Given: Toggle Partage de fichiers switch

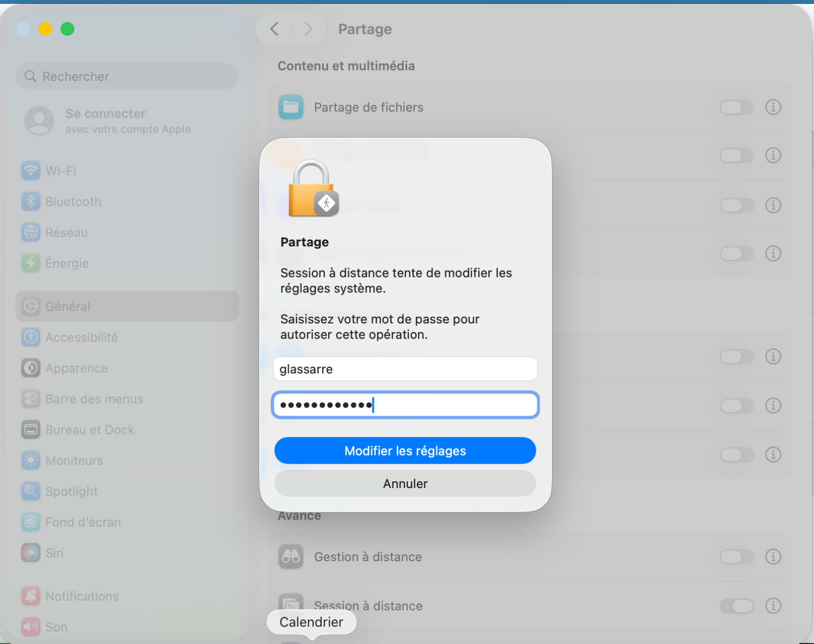Looking at the screenshot, I should pos(736,107).
